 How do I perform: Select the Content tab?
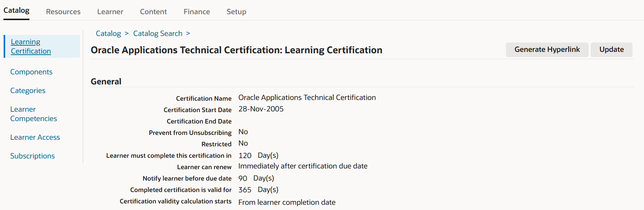tap(153, 12)
